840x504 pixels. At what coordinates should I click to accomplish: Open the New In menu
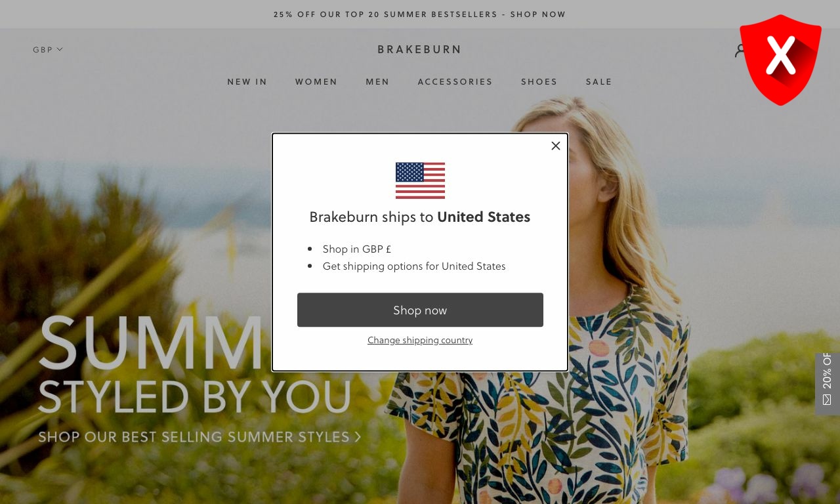[x=247, y=82]
